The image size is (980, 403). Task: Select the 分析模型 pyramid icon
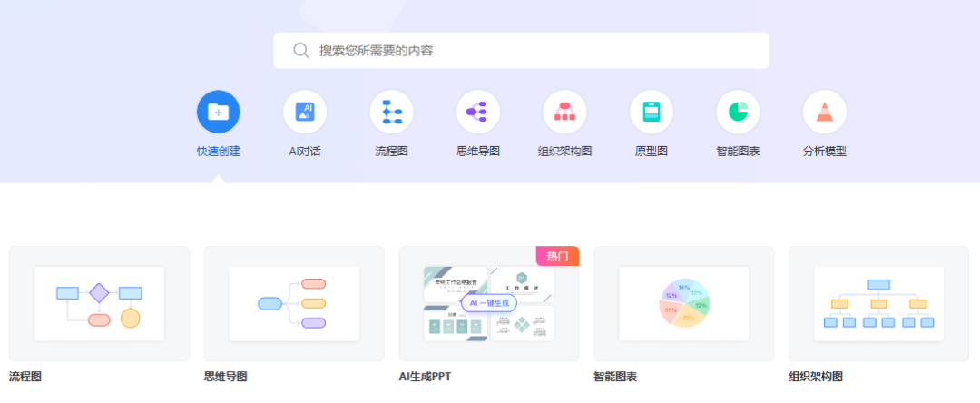[x=825, y=113]
